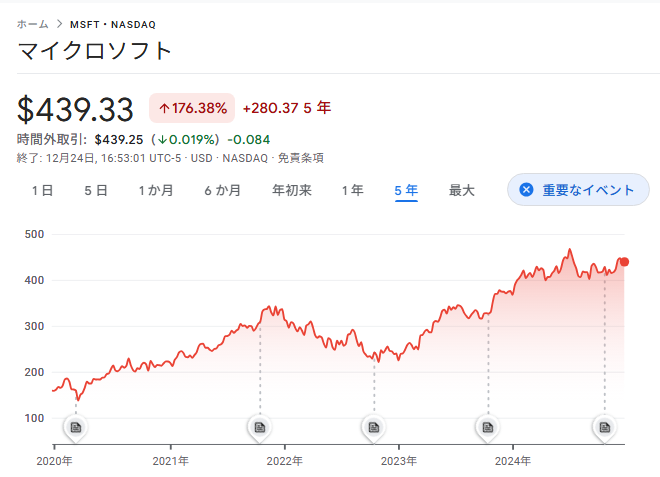Dismiss 重要なイベント using its X icon

pyautogui.click(x=526, y=190)
